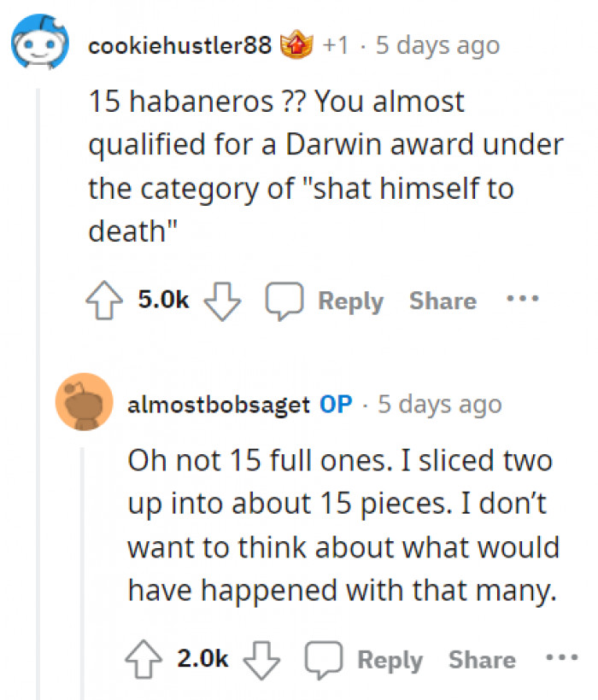Share almostbobsaget's reply

481,658
